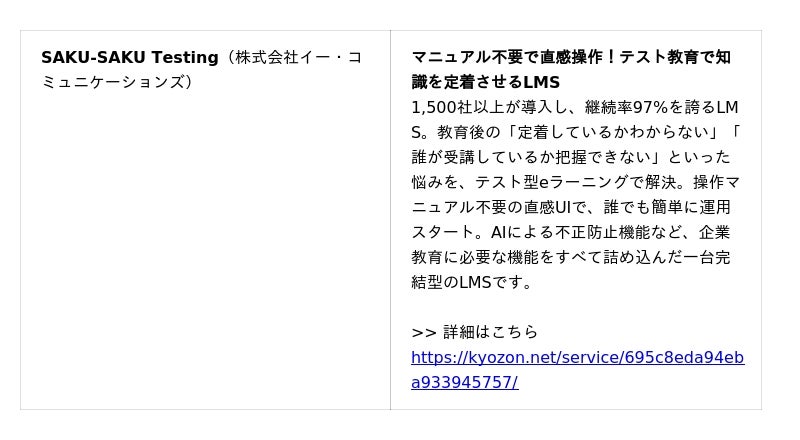Click the empty area of the left table cell

(x=205, y=250)
